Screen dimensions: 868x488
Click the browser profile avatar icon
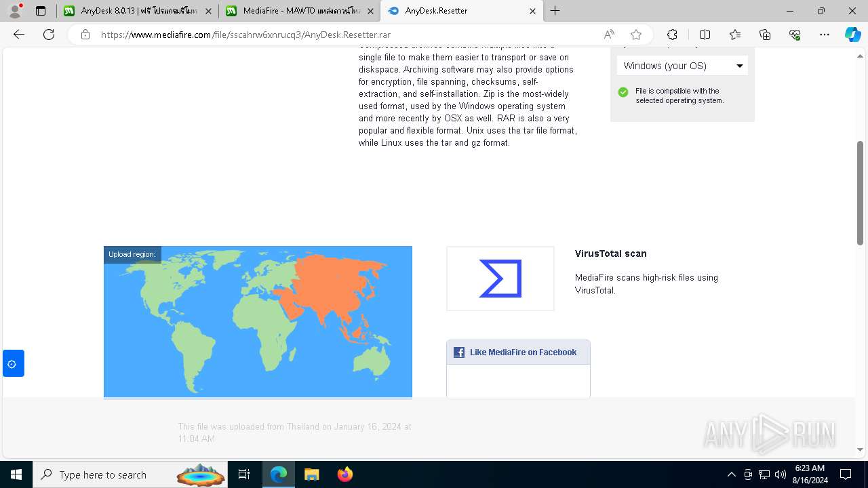pyautogui.click(x=14, y=11)
